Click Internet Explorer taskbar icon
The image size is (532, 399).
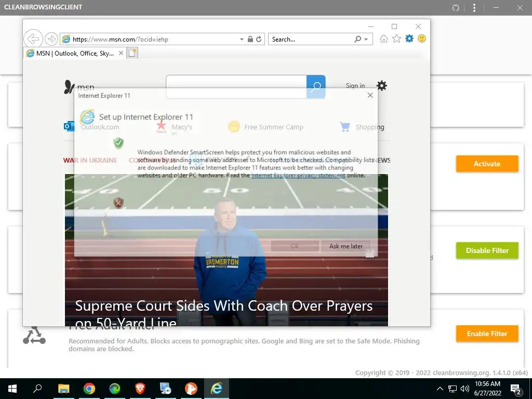217,389
